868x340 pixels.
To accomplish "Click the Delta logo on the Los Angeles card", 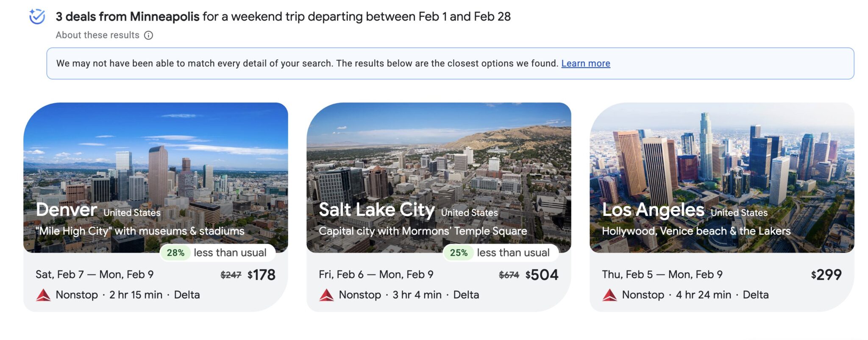I will 609,295.
